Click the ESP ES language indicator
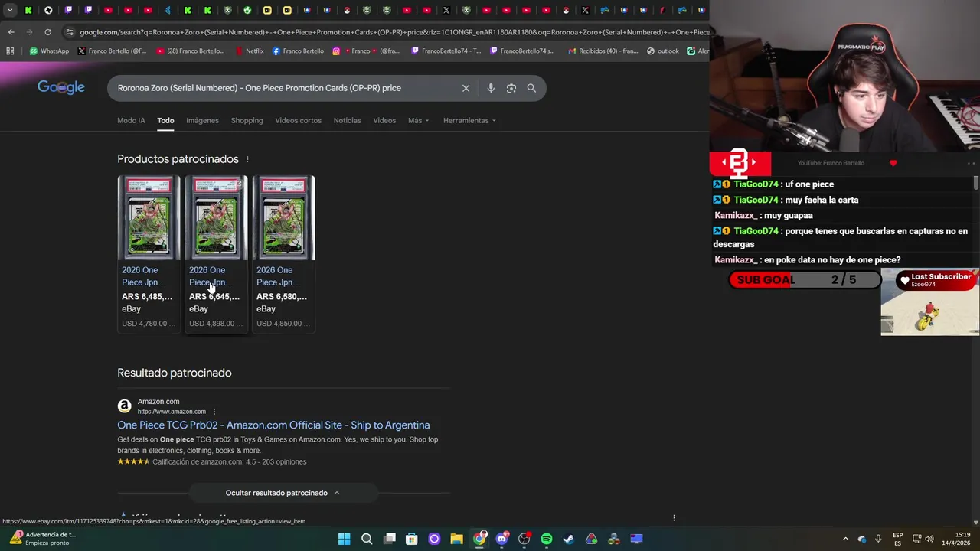Image resolution: width=980 pixels, height=551 pixels. [897, 539]
